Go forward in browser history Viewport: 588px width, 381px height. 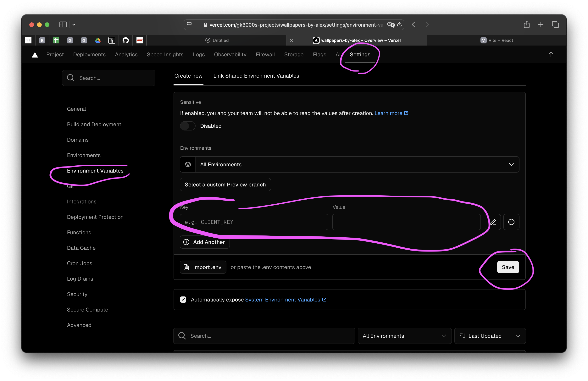(x=427, y=25)
